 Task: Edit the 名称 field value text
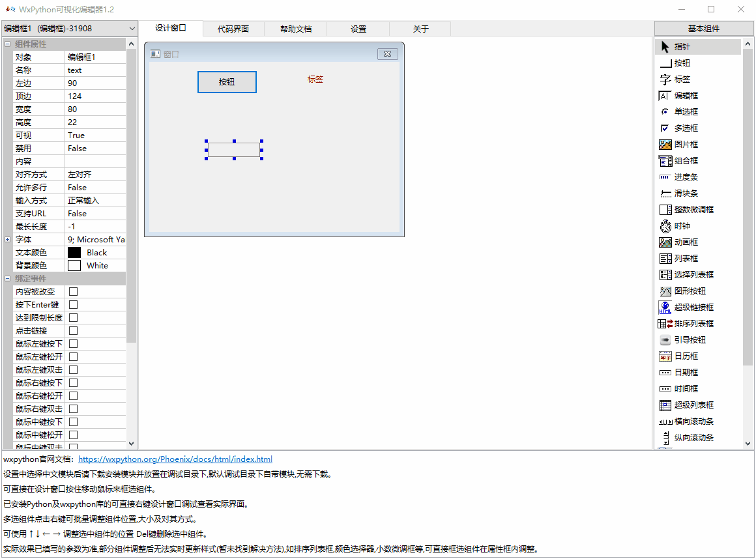click(x=95, y=70)
